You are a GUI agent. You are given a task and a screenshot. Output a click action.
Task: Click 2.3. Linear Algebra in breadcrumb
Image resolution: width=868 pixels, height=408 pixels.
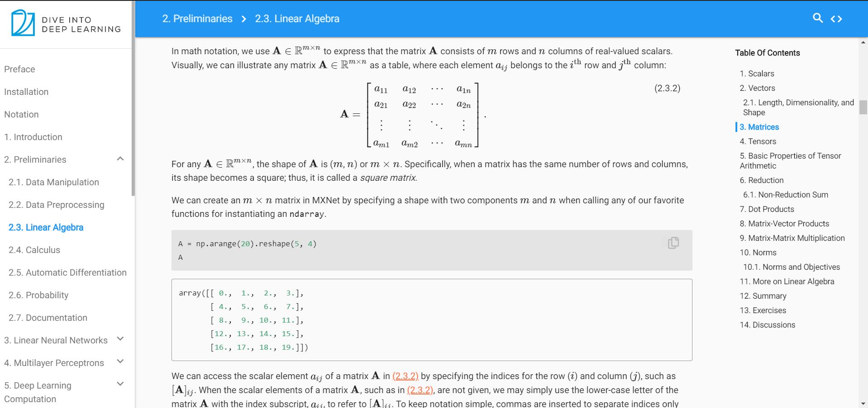coord(297,19)
